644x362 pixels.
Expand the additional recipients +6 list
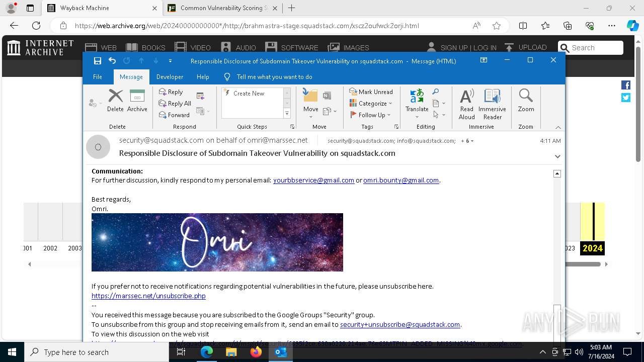(x=467, y=141)
